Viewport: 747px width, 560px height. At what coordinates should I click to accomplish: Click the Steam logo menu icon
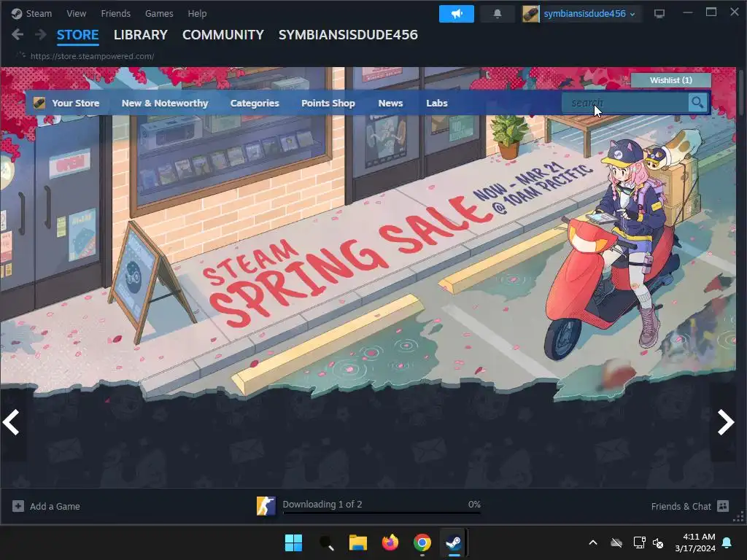tap(17, 13)
